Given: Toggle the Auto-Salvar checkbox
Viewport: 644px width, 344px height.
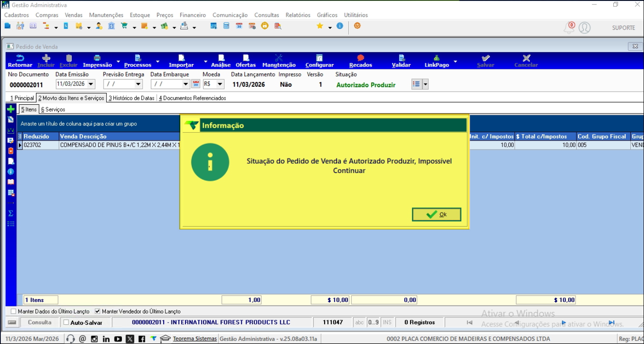Looking at the screenshot, I should (x=66, y=323).
